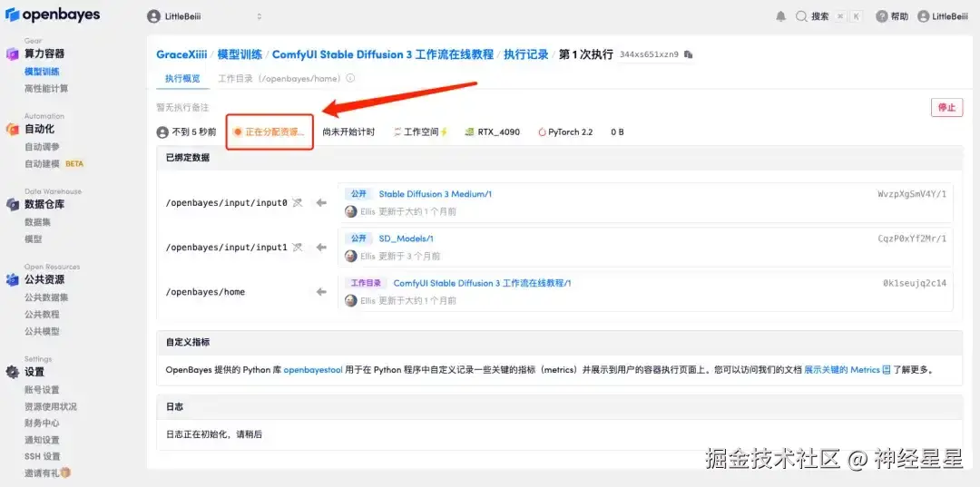This screenshot has height=487, width=980.
Task: Open 模型 under 数据仓库
Action: pos(34,239)
